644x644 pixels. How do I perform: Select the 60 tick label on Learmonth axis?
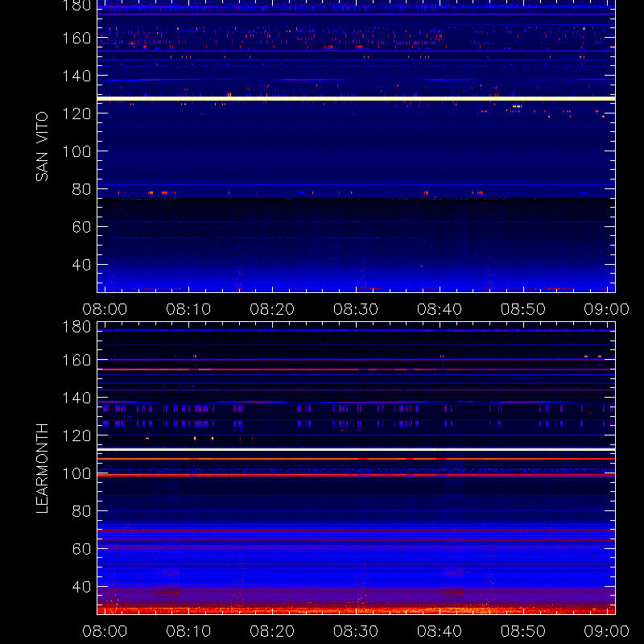81,549
